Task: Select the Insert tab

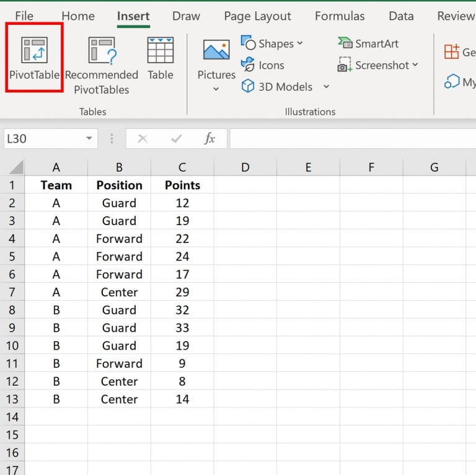Action: click(x=133, y=16)
